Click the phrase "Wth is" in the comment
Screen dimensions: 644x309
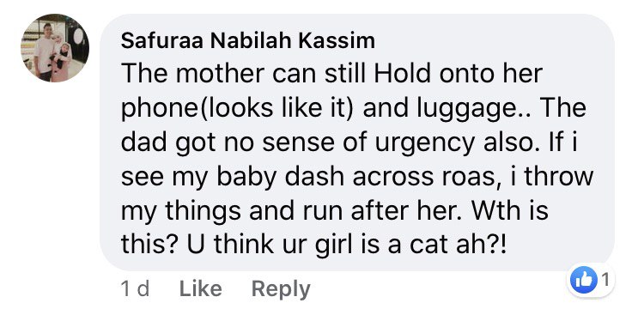click(511, 210)
